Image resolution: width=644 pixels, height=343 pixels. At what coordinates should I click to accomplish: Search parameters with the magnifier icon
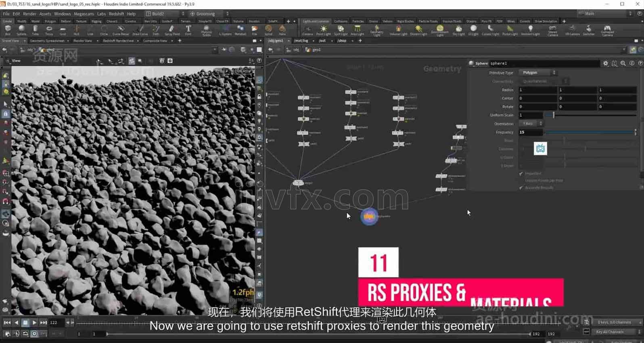click(623, 63)
